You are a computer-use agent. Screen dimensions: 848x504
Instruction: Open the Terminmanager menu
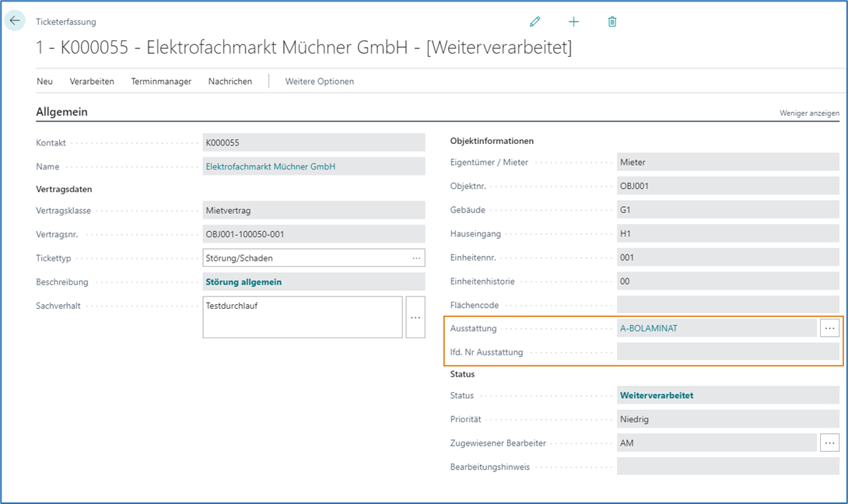pos(161,81)
